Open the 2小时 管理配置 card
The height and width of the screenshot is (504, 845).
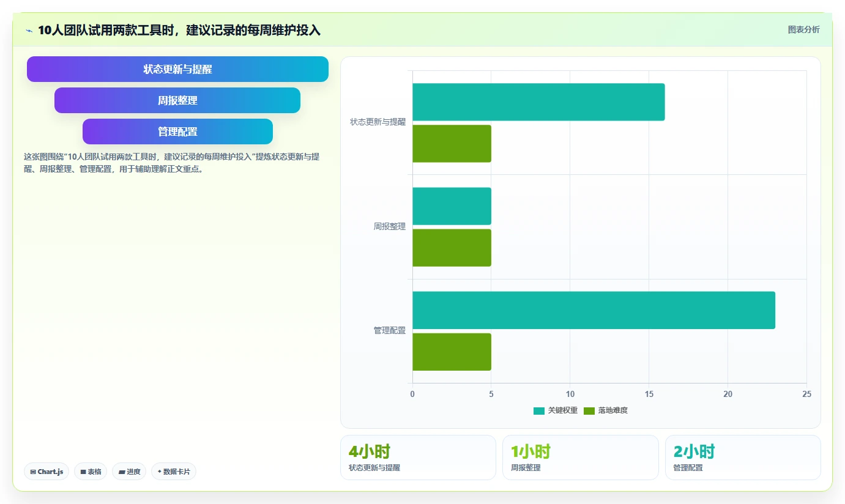coord(743,458)
